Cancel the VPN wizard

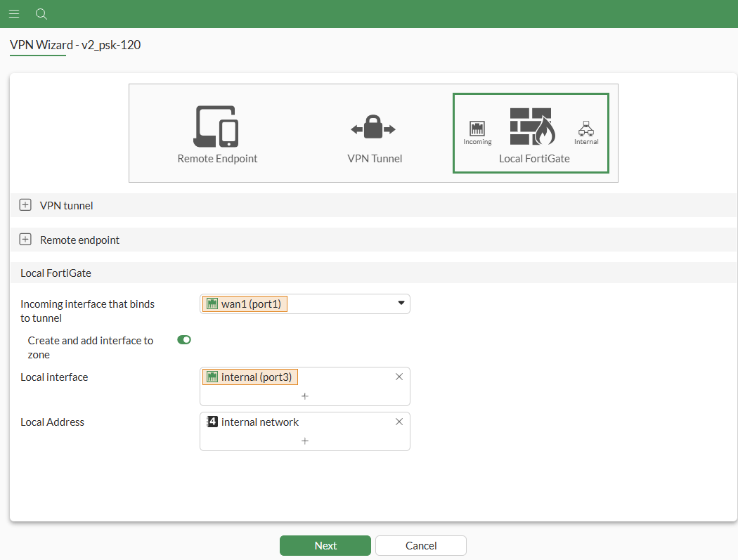(420, 545)
